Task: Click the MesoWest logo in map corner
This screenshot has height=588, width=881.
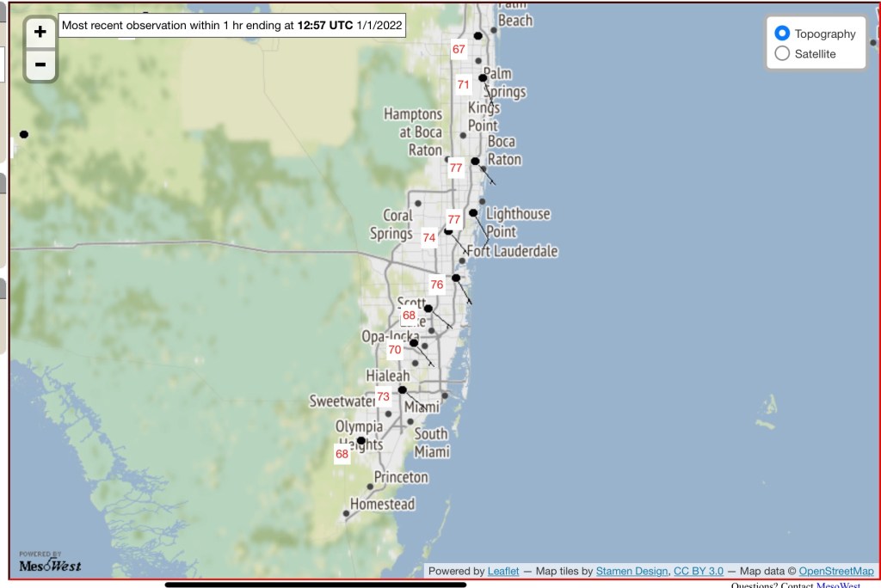Action: tap(49, 564)
